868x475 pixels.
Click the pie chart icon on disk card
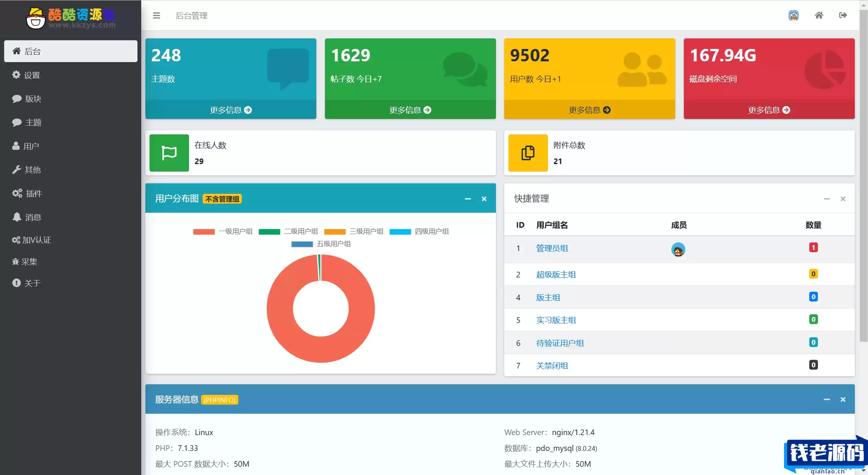pyautogui.click(x=825, y=70)
